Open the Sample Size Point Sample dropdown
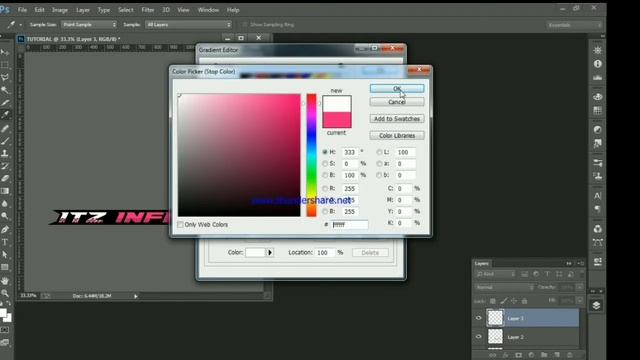Viewport: 640px width, 360px height. [x=89, y=24]
